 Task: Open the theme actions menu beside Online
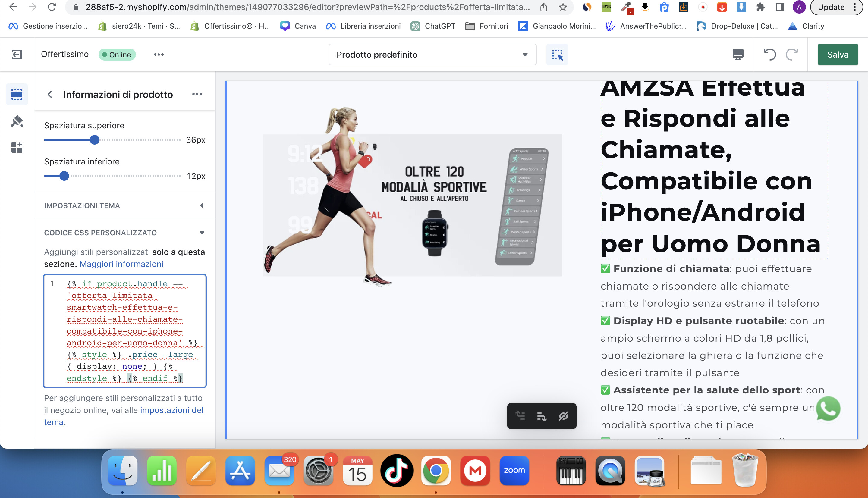click(159, 55)
